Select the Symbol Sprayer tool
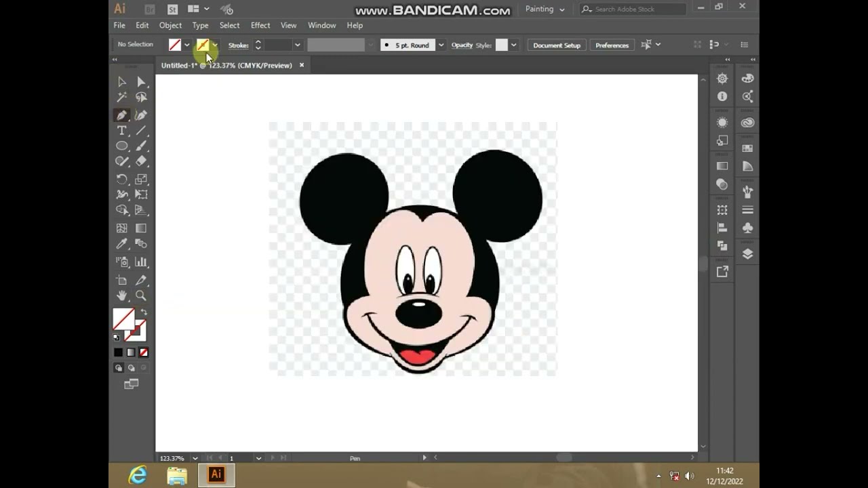Viewport: 868px width, 488px height. 121,262
